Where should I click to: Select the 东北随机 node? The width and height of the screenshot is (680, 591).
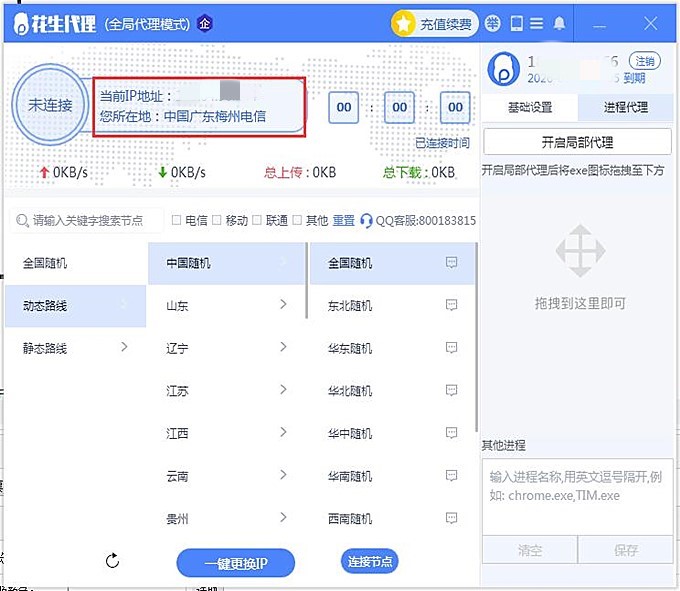click(x=392, y=306)
